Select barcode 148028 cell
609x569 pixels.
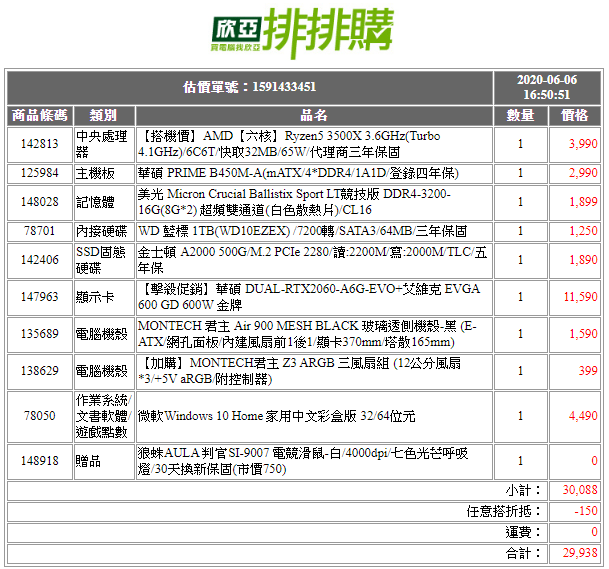point(40,202)
